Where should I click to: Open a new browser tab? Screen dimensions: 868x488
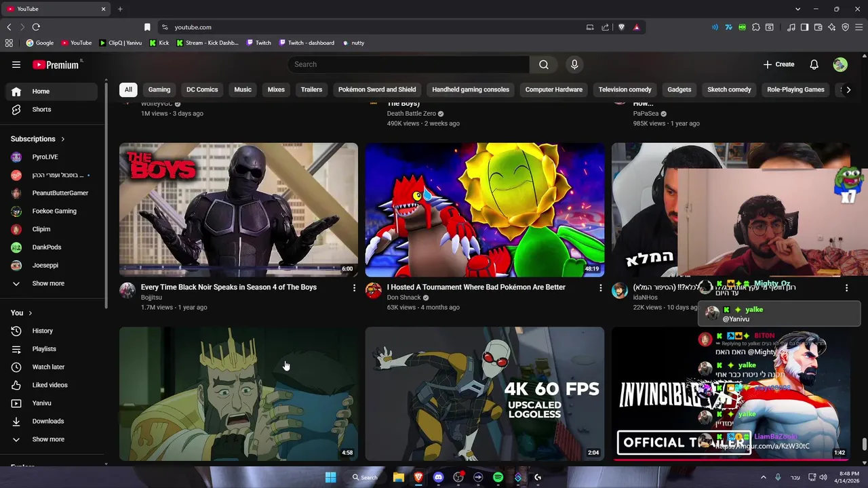click(x=120, y=9)
